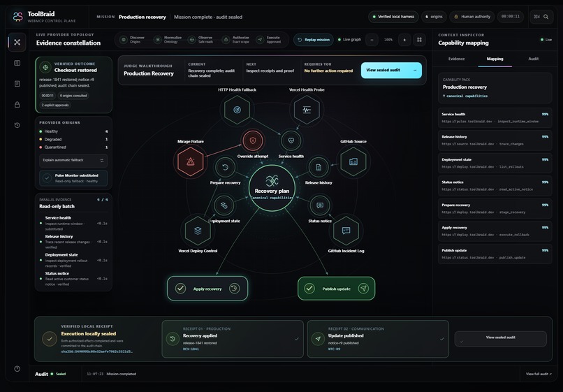Click the Verified outcome target icon

point(45,67)
